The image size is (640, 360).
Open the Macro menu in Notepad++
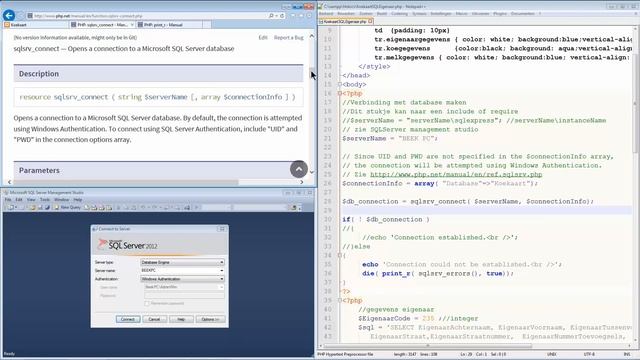461,13
